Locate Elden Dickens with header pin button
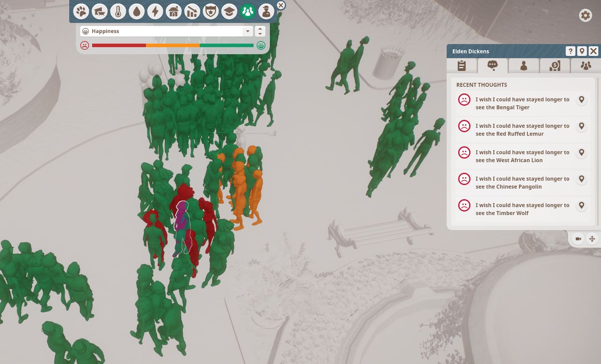Image resolution: width=601 pixels, height=364 pixels. point(582,51)
